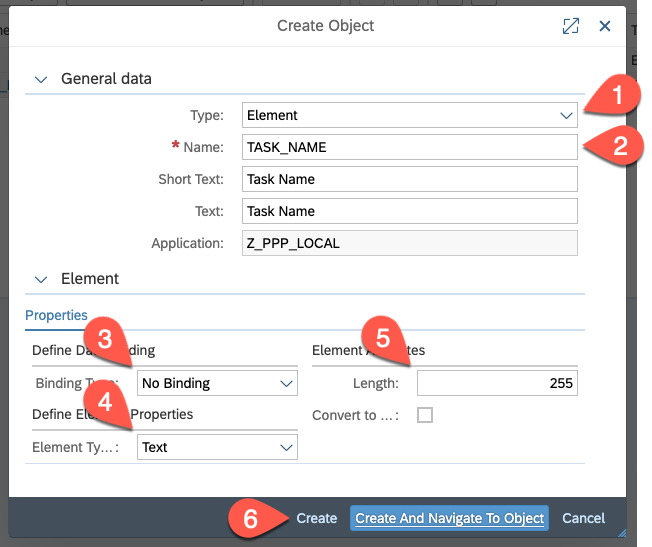Open the Element Type dropdown showing Text

click(217, 447)
